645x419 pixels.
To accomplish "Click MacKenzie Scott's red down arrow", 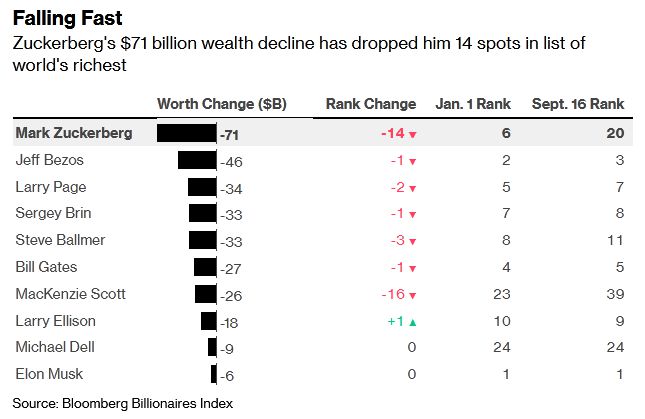I will pos(412,294).
